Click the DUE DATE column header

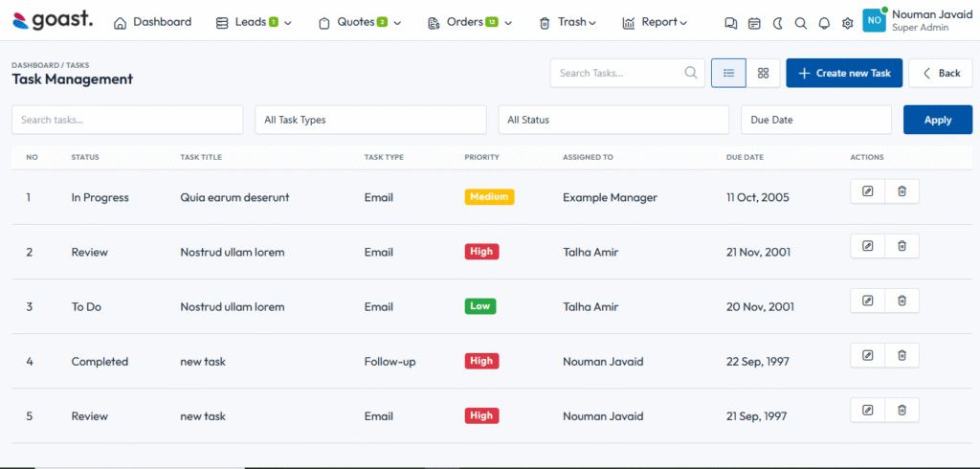(x=745, y=158)
